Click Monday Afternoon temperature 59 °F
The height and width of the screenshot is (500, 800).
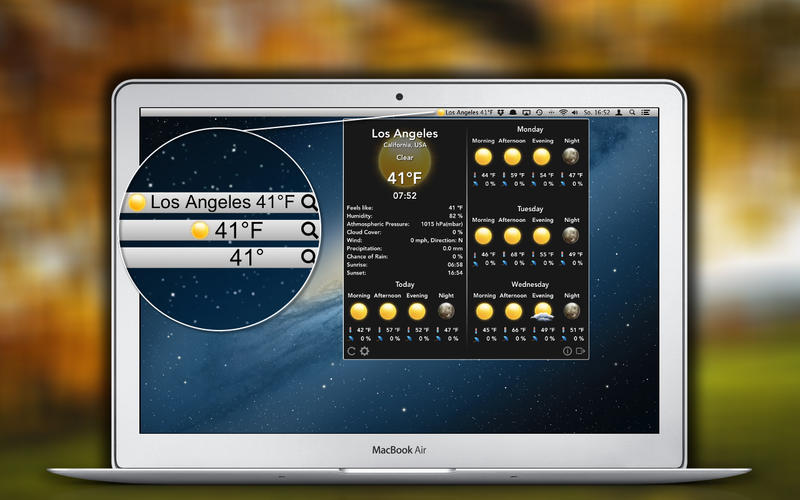pos(517,176)
